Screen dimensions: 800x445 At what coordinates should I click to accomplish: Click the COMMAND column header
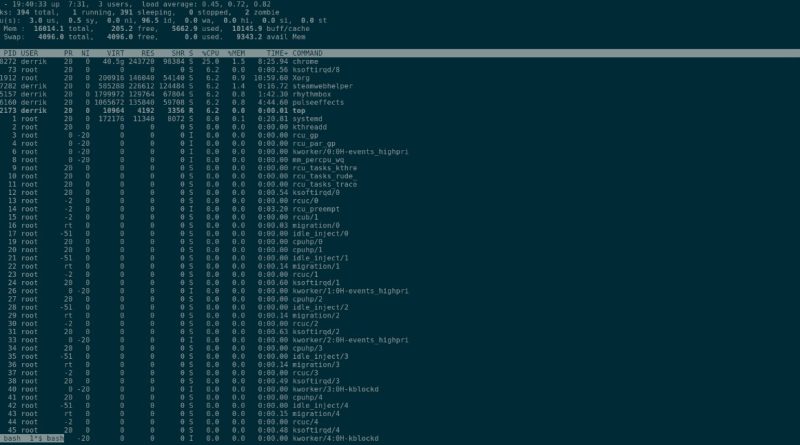[x=307, y=53]
